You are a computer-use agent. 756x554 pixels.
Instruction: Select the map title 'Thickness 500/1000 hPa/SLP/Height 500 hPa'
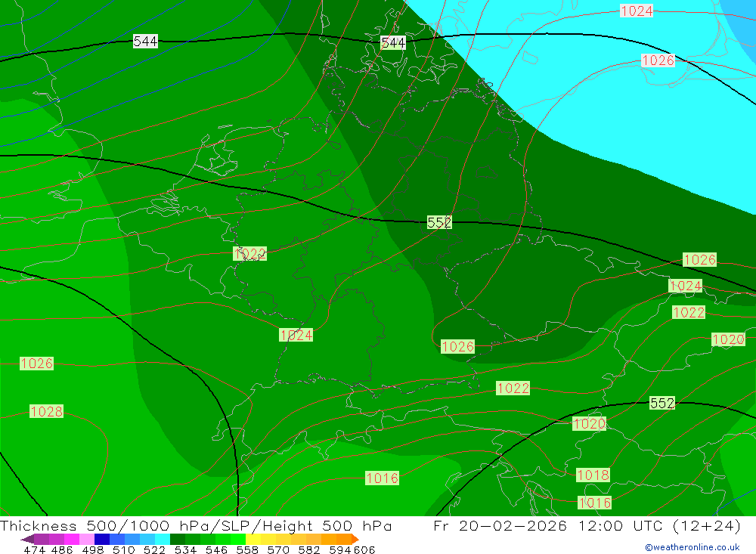click(x=196, y=525)
